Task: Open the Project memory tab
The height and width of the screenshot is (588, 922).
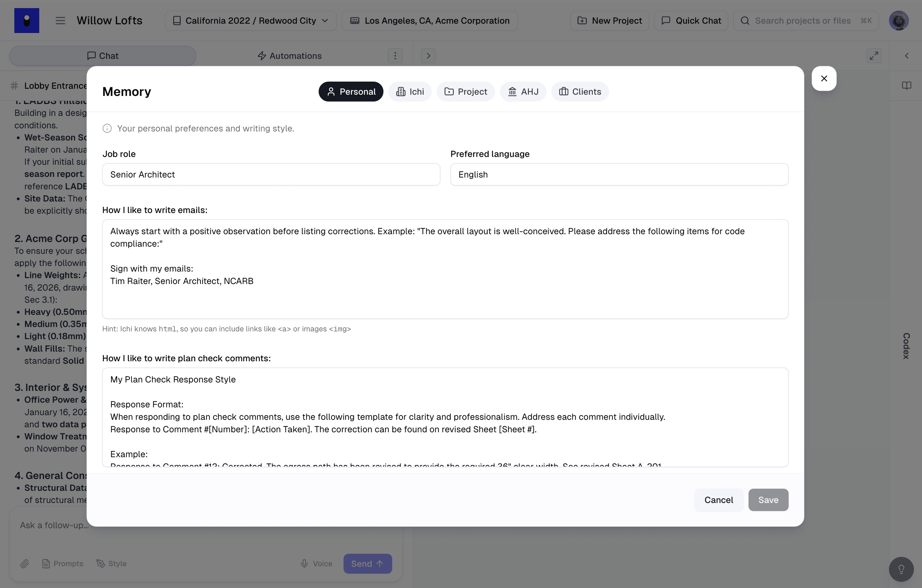Action: point(465,92)
